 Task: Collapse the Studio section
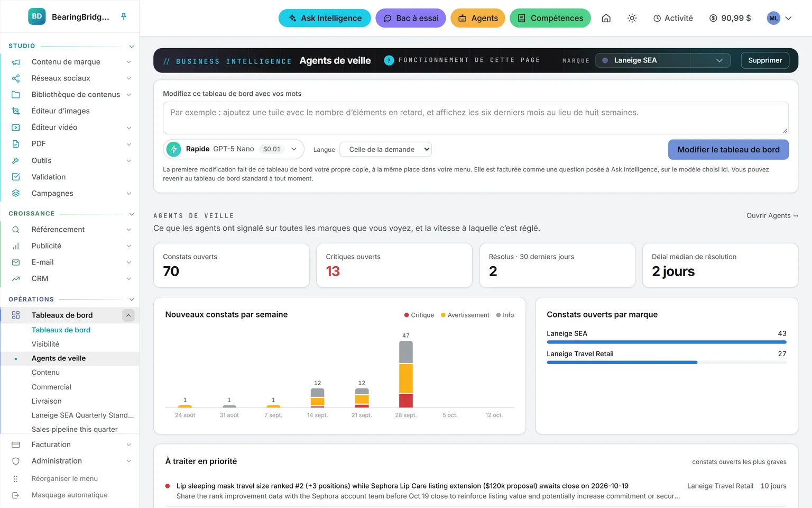(132, 47)
